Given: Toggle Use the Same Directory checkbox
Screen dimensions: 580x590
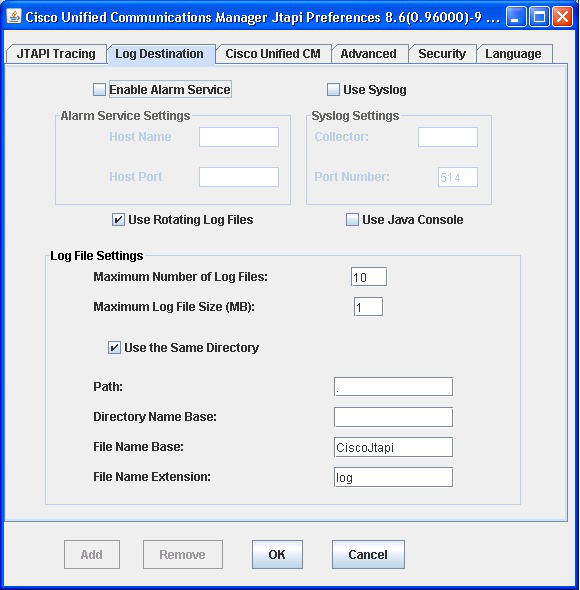Looking at the screenshot, I should click(x=114, y=347).
